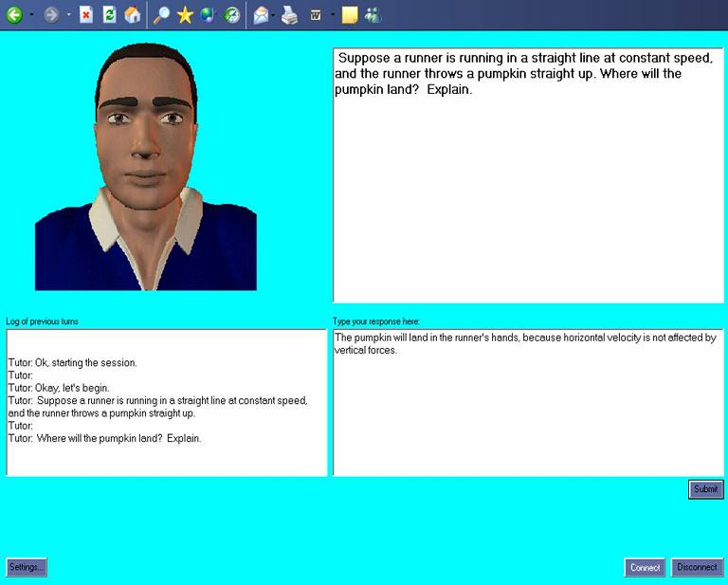Image resolution: width=728 pixels, height=585 pixels.
Task: Click the Media globe icon
Action: (x=208, y=15)
